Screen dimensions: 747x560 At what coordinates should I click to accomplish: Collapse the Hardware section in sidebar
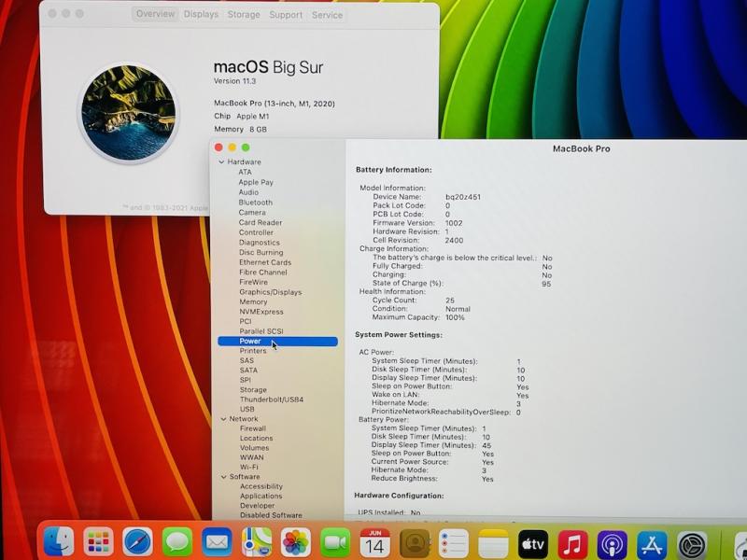point(221,161)
